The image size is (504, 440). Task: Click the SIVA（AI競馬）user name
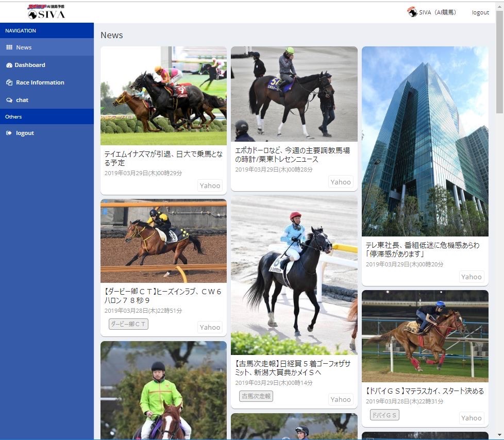point(438,12)
